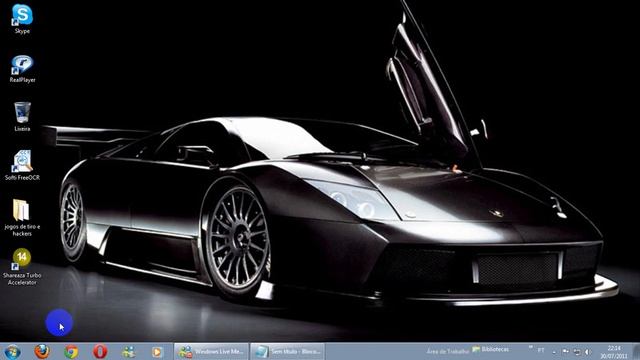Expand the desktop toolbar chevron
Image resolution: width=640 pixels, height=360 pixels.
[x=530, y=347]
